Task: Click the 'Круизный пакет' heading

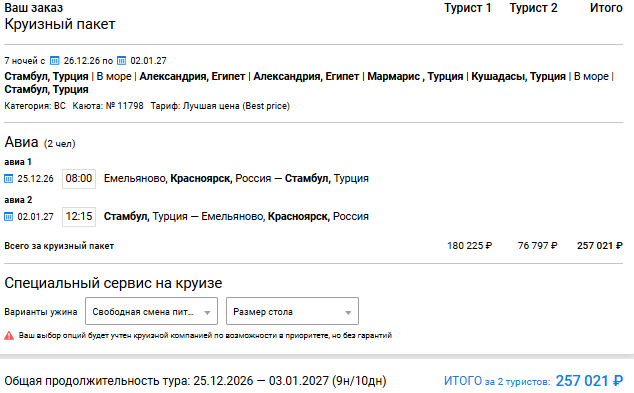Action: tap(60, 24)
